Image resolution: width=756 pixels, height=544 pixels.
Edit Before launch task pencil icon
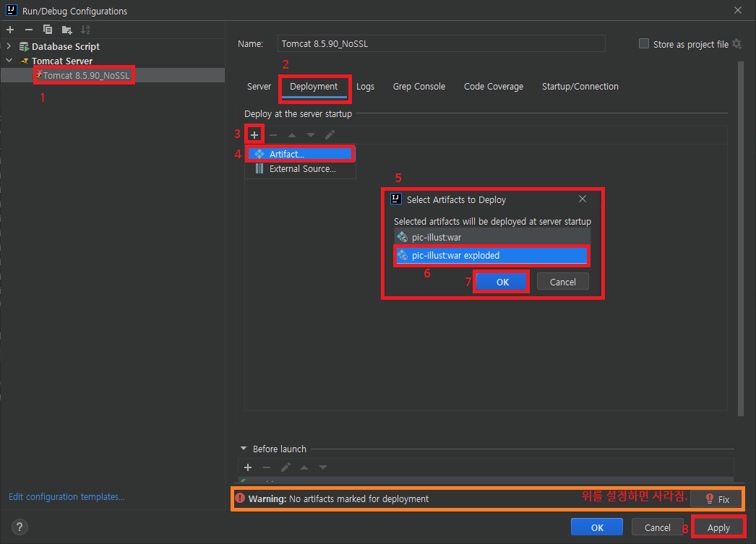pos(285,467)
